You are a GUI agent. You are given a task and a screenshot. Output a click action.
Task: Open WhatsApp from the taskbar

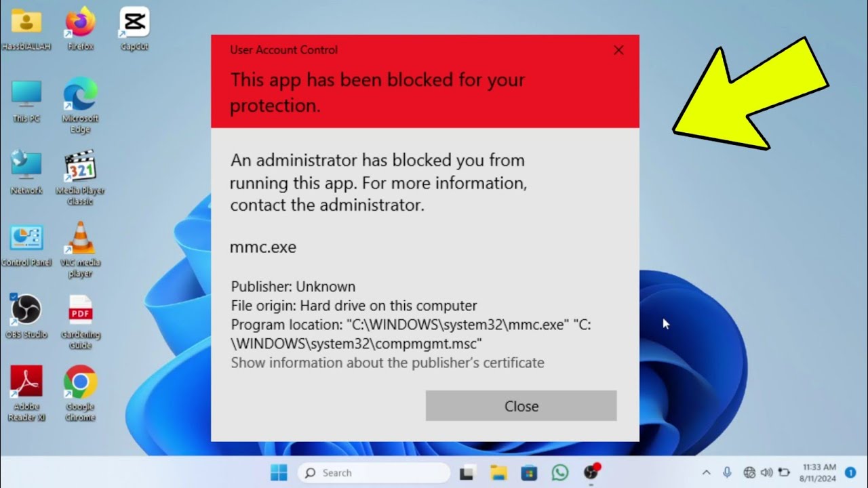(560, 473)
